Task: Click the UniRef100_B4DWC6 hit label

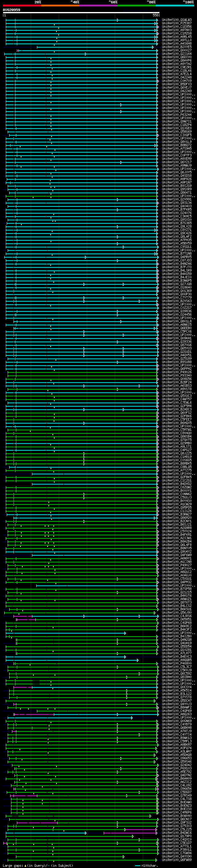Action: point(176,833)
